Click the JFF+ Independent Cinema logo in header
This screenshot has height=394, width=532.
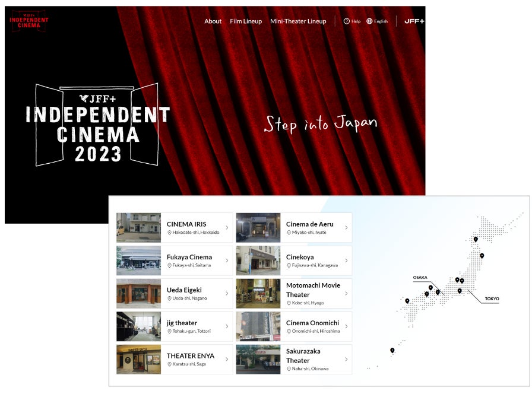point(29,21)
